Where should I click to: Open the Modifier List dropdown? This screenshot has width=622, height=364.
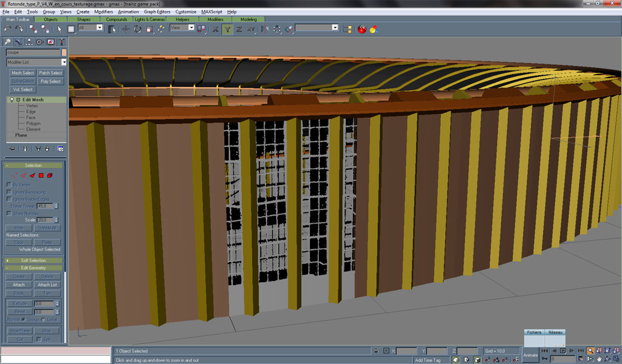64,62
